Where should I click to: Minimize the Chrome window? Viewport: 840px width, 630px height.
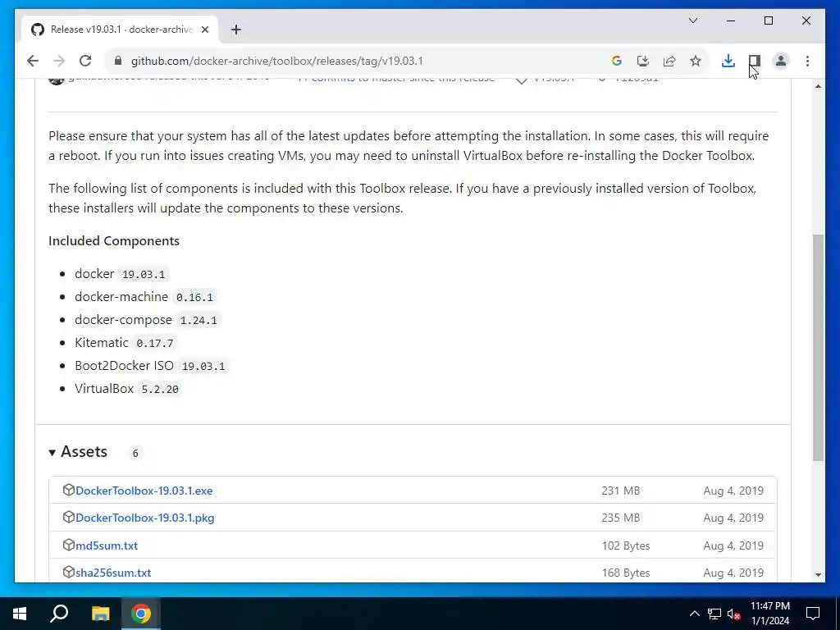pos(731,21)
